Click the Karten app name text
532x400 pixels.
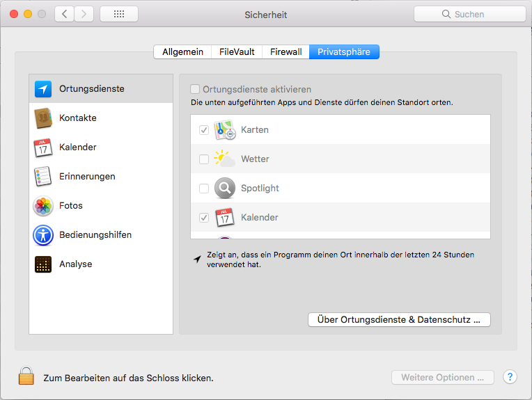(x=255, y=130)
